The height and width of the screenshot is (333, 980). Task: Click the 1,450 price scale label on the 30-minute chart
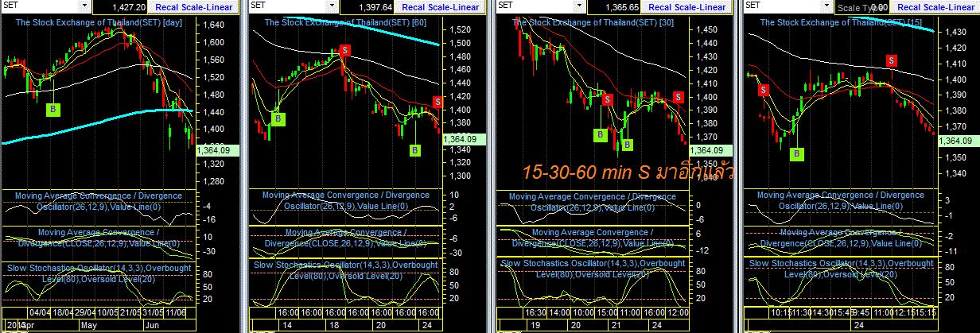click(707, 29)
